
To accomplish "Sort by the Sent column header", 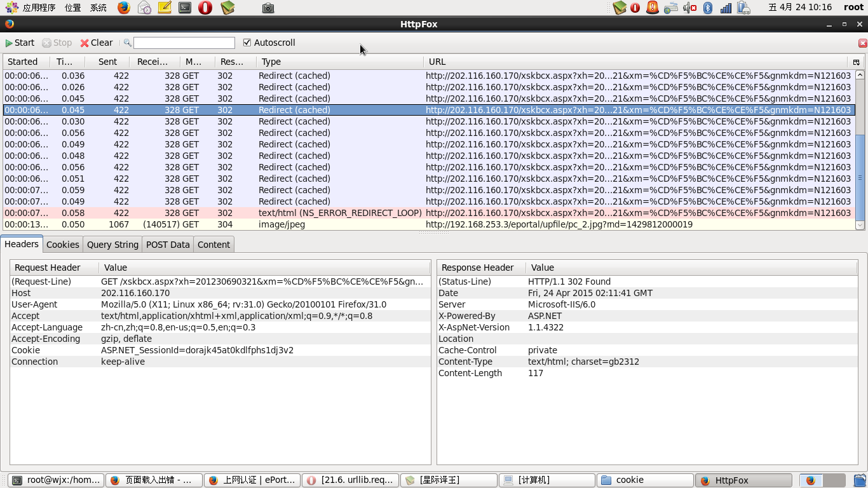I will click(x=107, y=62).
